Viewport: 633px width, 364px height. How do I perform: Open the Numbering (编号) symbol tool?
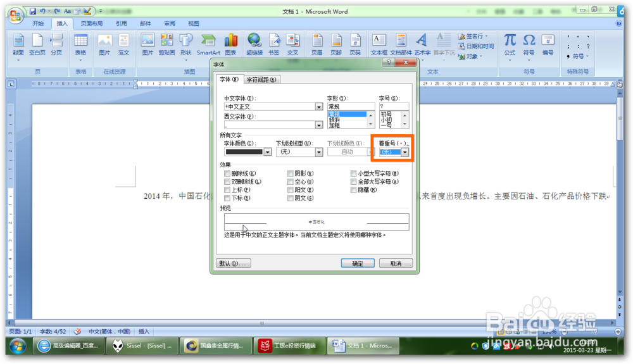548,44
